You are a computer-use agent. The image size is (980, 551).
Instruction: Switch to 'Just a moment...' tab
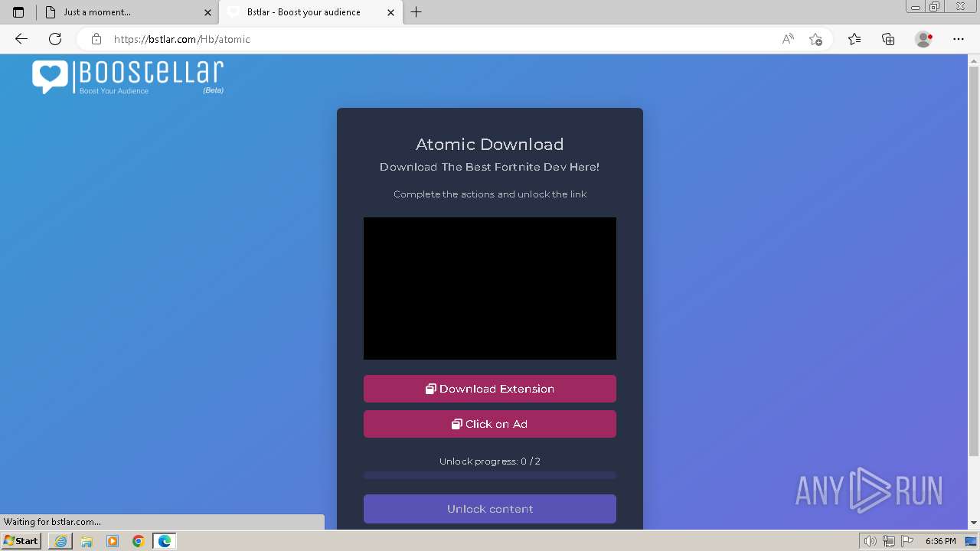tap(127, 12)
